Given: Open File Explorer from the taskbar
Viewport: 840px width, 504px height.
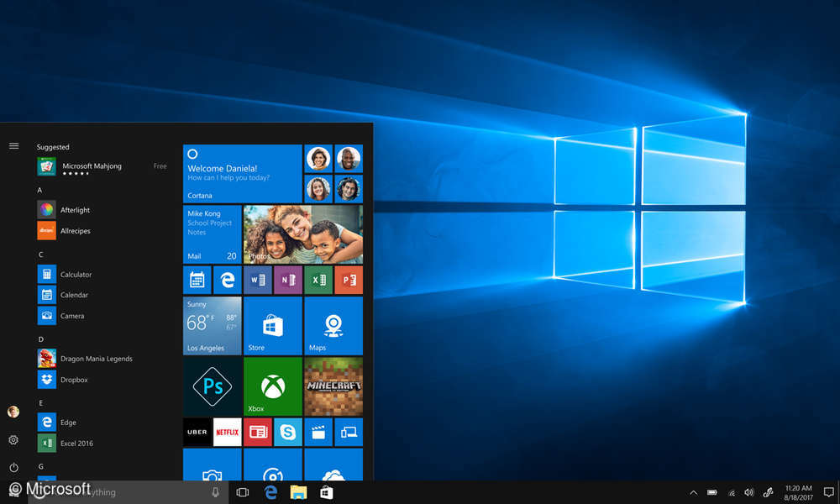Looking at the screenshot, I should coord(297,491).
